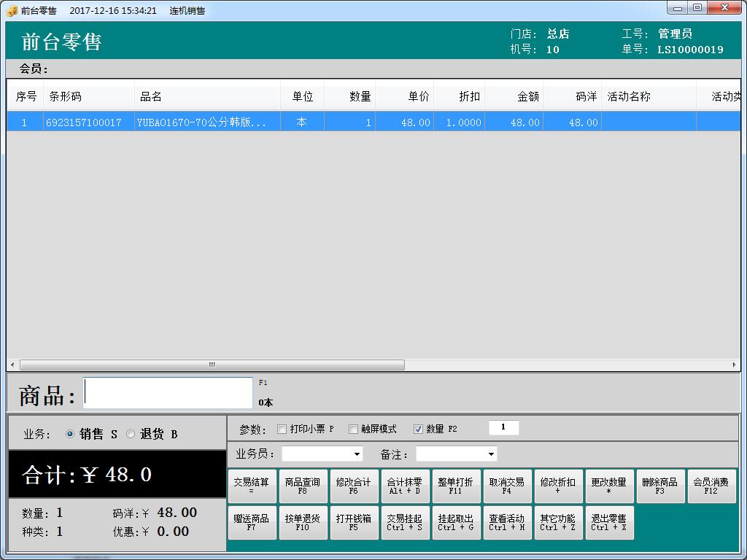
Task: Click the 金额 column header
Action: click(514, 96)
